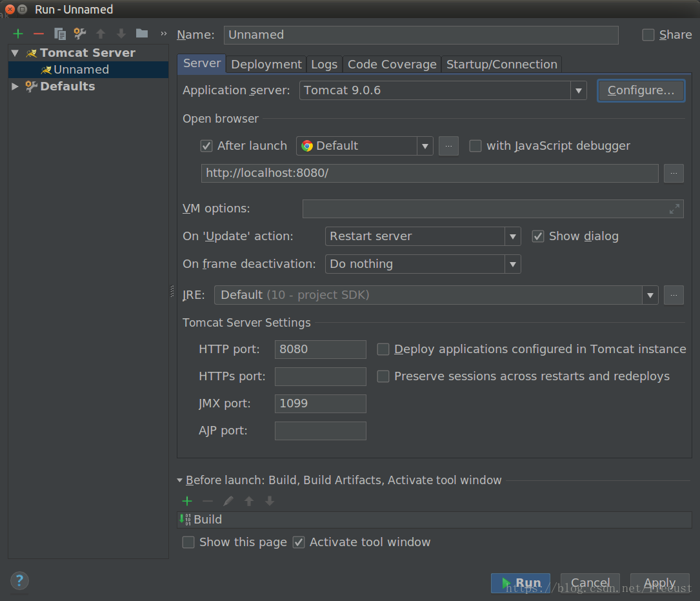Collapse the Before launch section

point(179,480)
